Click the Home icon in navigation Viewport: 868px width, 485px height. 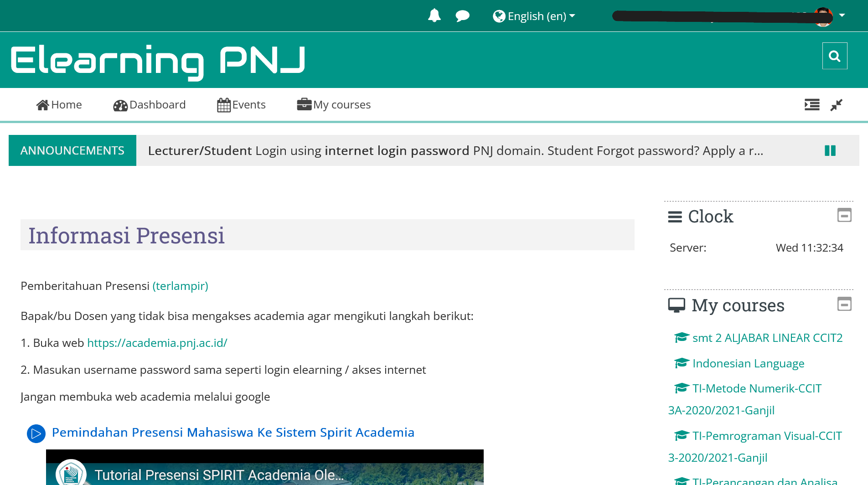pyautogui.click(x=43, y=104)
